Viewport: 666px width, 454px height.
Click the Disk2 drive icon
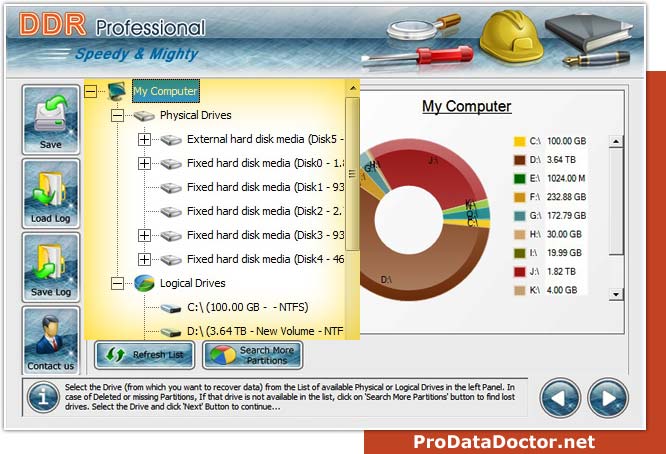click(171, 211)
